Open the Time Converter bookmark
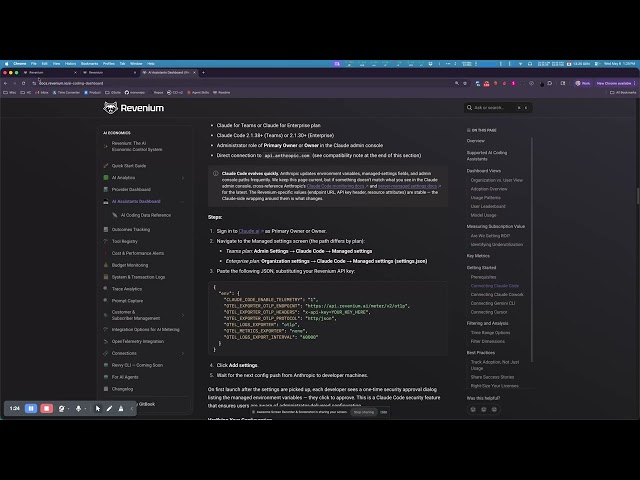Viewport: 640px width, 480px height. click(x=66, y=93)
